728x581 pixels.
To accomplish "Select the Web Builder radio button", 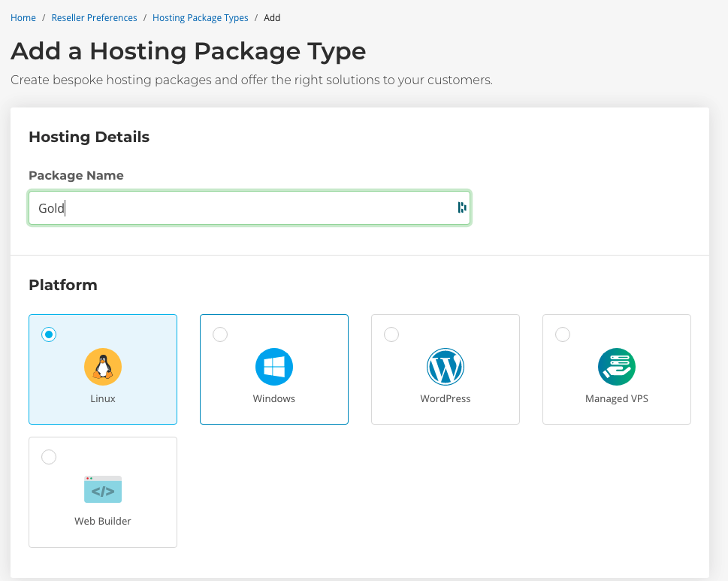I will [49, 457].
